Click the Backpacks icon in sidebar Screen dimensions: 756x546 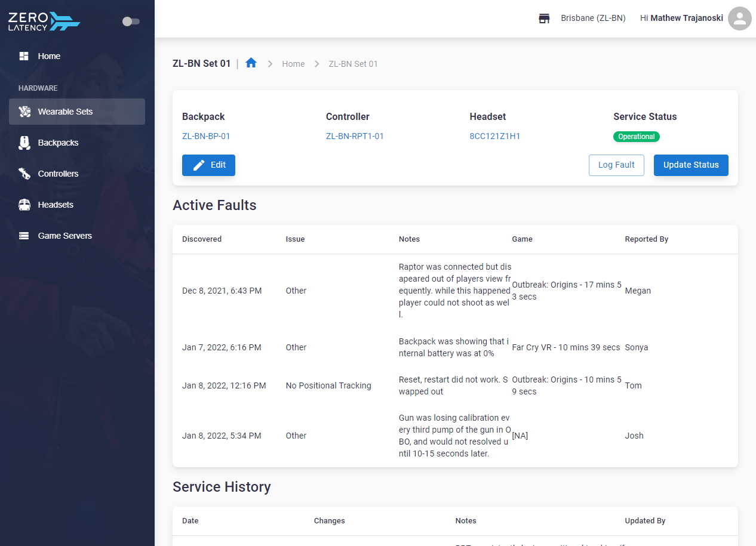pos(24,143)
